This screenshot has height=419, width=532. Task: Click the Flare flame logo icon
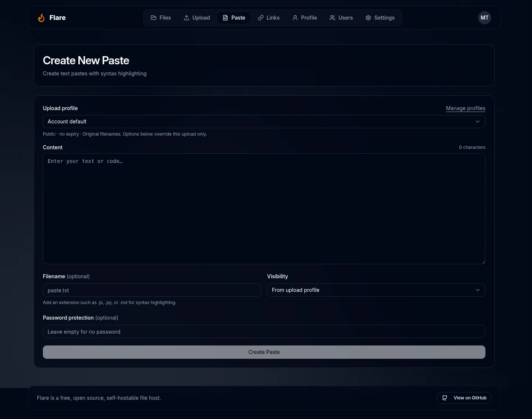[x=41, y=18]
